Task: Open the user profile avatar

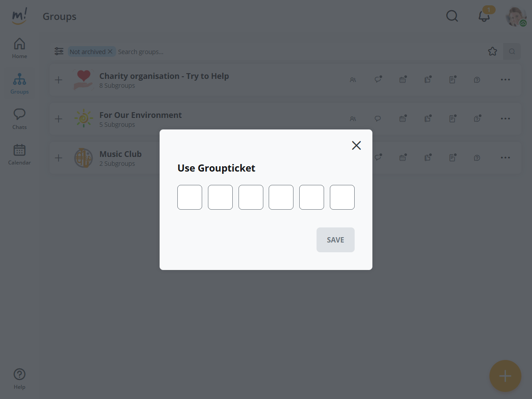Action: pos(516,17)
